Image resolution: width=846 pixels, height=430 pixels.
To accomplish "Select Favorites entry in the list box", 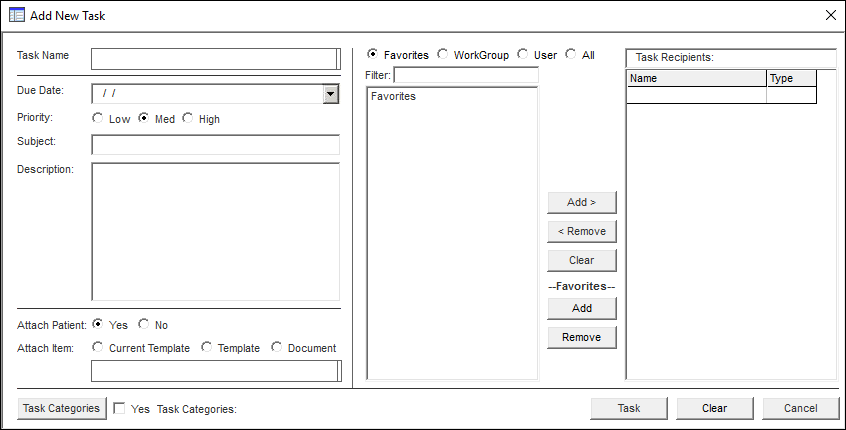I will [x=393, y=97].
